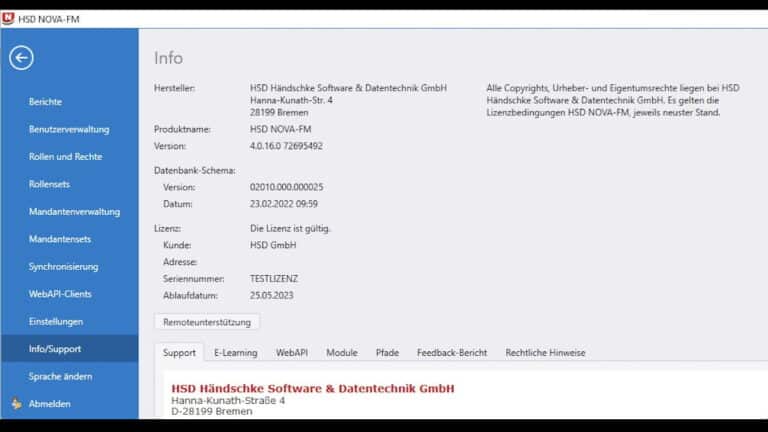This screenshot has height=432, width=768.
Task: Switch to the Module tab
Action: tap(341, 353)
